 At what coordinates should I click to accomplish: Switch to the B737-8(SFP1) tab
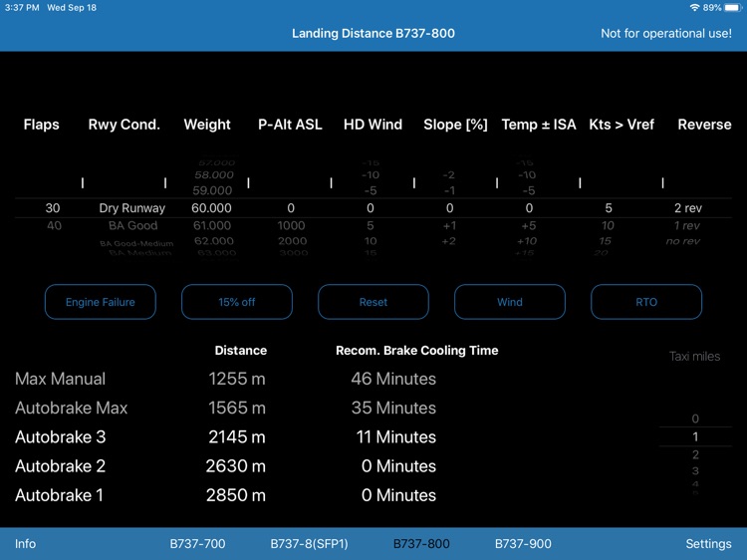tap(310, 544)
